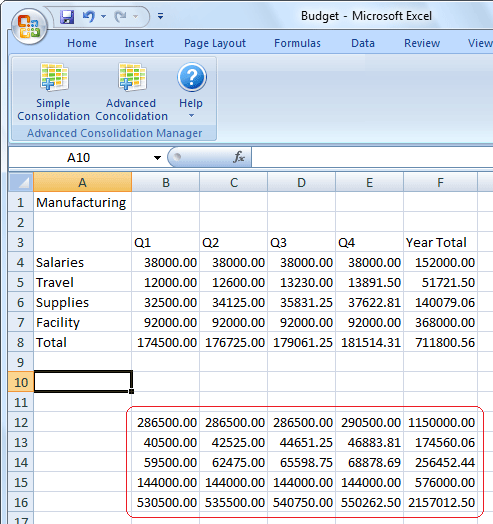The image size is (493, 524).
Task: Select the Year Total cell
Action: 440,242
